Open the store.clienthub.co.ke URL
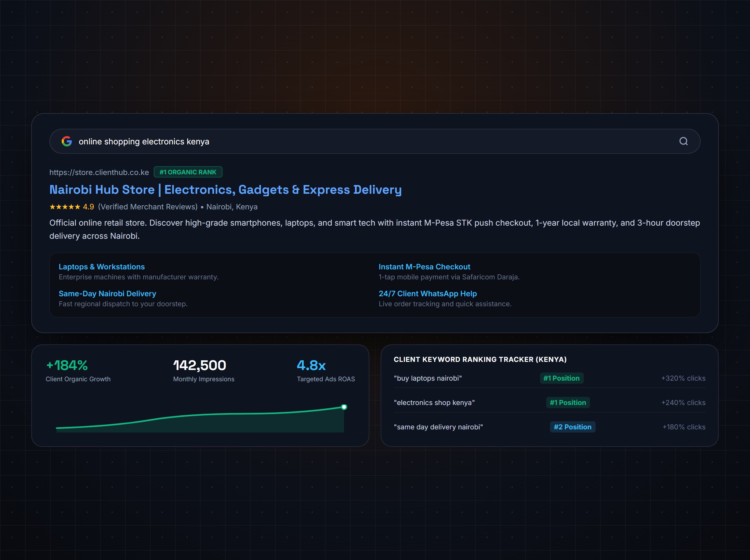750x560 pixels. 99,172
